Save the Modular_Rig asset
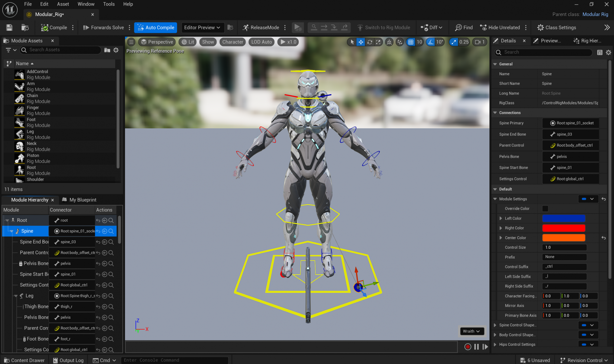The height and width of the screenshot is (364, 614). [x=9, y=28]
